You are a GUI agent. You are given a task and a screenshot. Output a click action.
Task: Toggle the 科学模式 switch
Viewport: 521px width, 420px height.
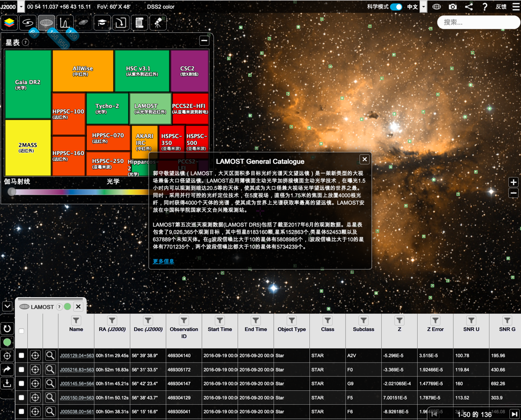point(396,7)
